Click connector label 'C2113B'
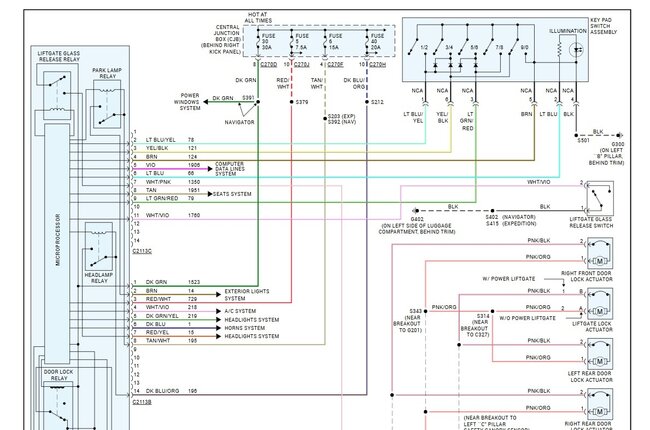The height and width of the screenshot is (430, 650). pos(142,402)
